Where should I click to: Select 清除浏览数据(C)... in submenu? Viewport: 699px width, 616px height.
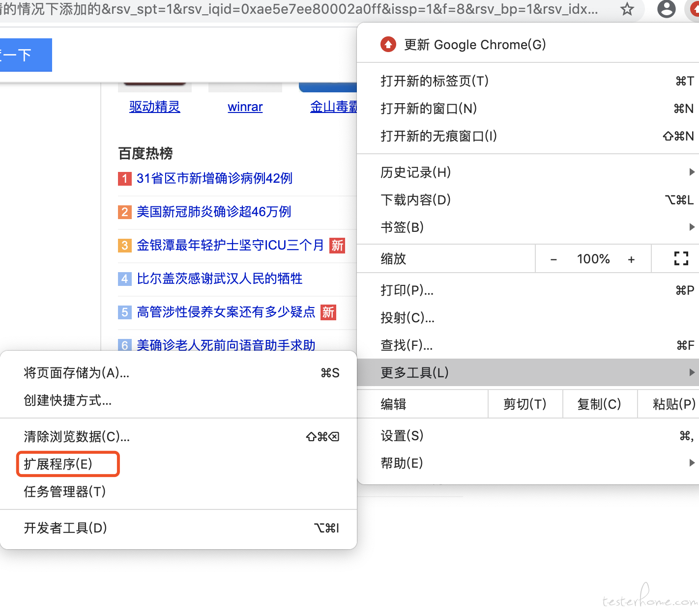point(178,437)
